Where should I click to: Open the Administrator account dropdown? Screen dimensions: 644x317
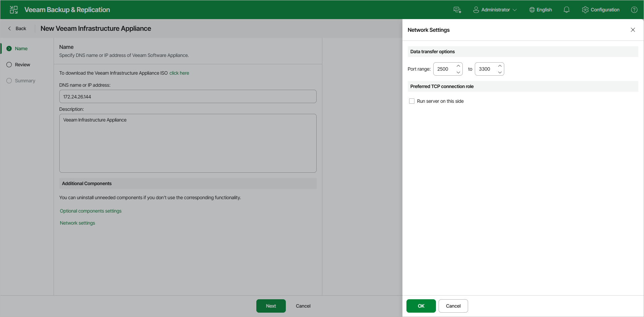coord(515,9)
